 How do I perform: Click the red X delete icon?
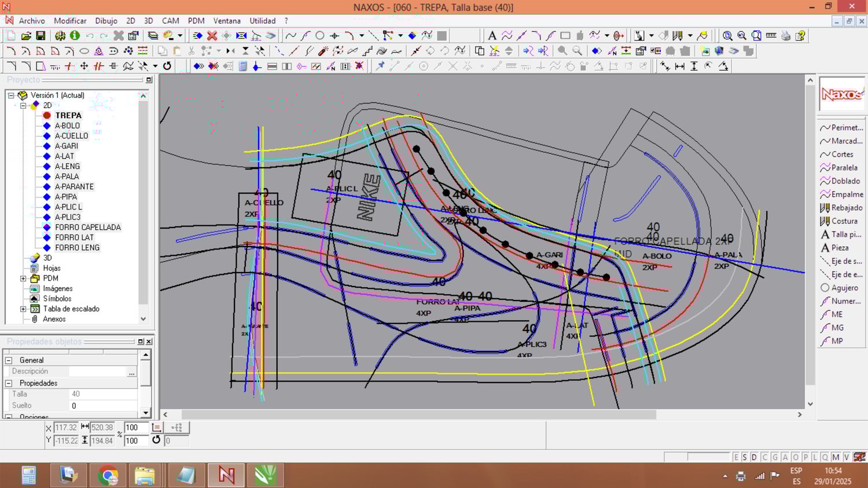[212, 36]
